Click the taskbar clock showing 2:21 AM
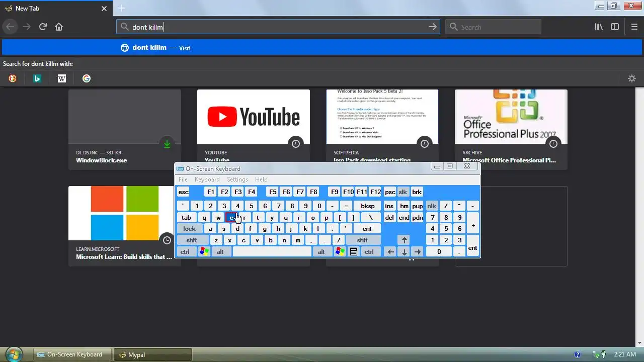Viewport: 644px width, 362px height. [625, 354]
